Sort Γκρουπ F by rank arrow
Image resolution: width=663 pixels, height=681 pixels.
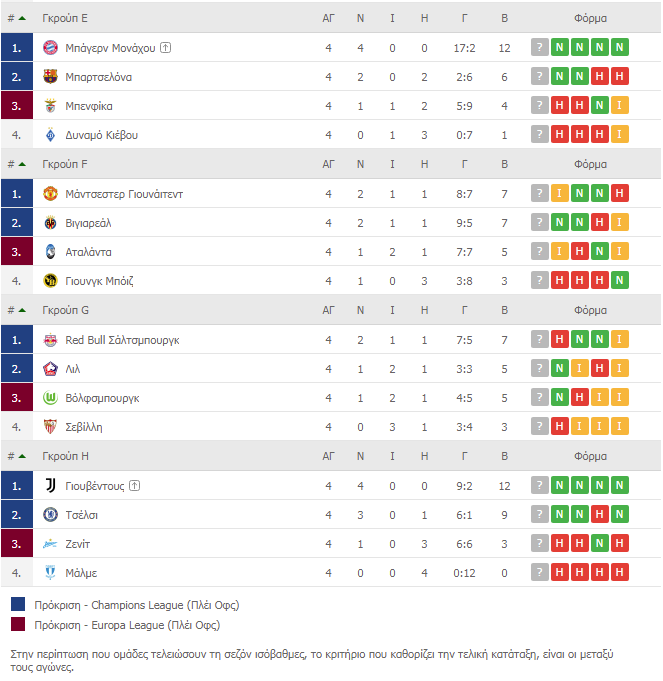[21, 164]
